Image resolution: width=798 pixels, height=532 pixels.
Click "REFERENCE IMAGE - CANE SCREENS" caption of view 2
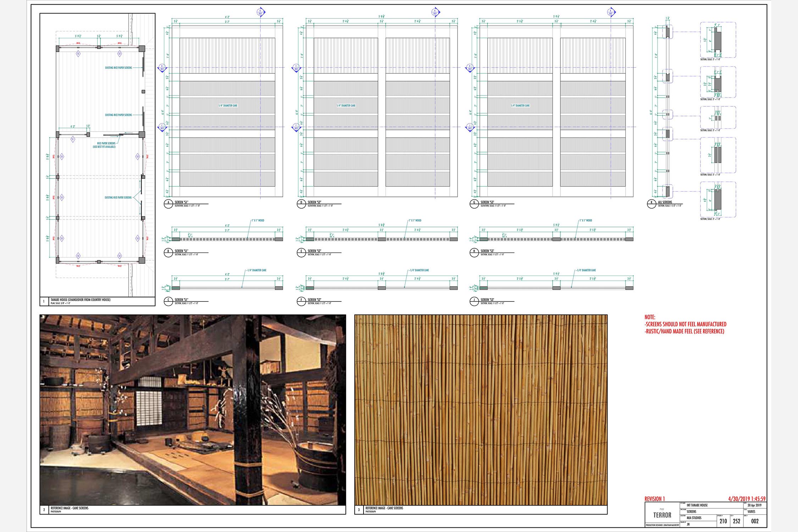70,508
